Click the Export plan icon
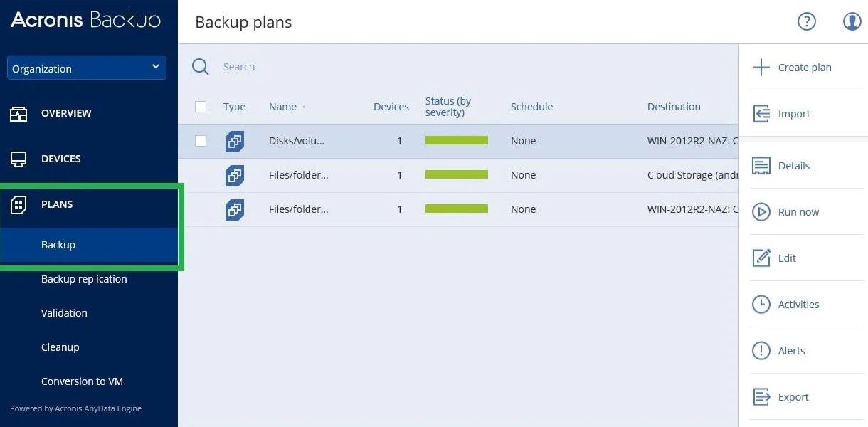The image size is (868, 427). point(761,397)
